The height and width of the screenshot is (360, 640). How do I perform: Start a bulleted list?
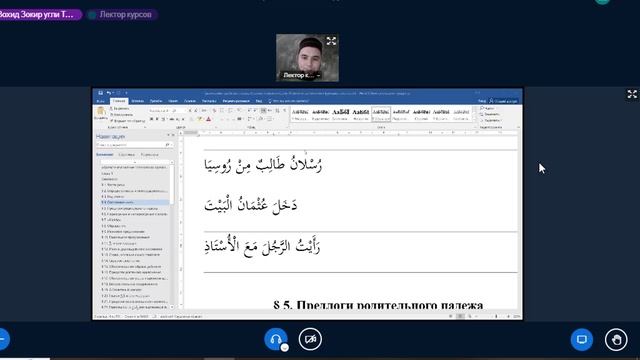tap(221, 111)
